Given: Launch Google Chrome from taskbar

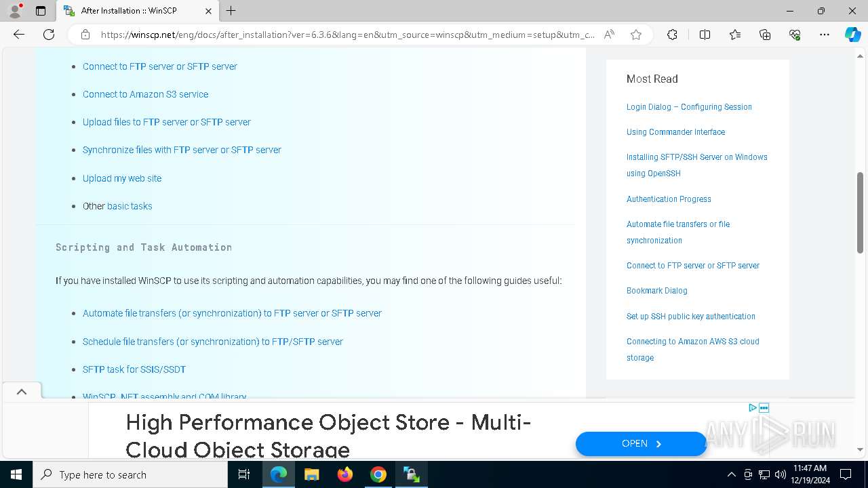Looking at the screenshot, I should click(378, 474).
